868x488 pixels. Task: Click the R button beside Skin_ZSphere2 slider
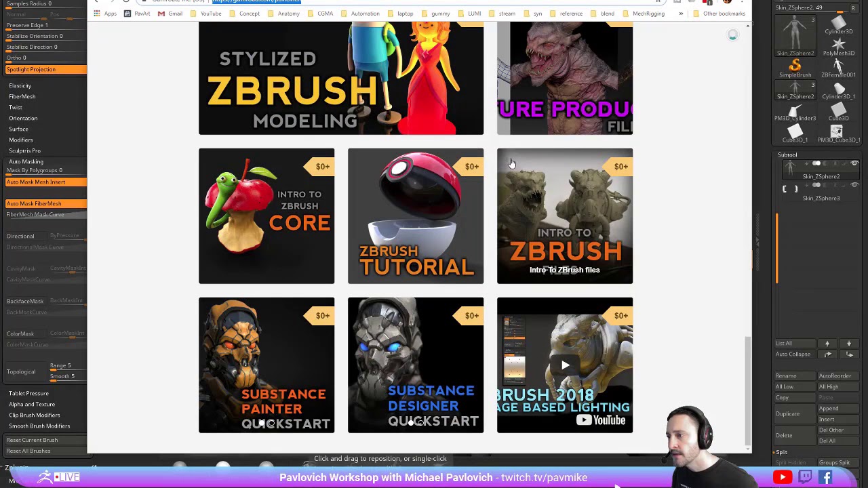tap(853, 8)
